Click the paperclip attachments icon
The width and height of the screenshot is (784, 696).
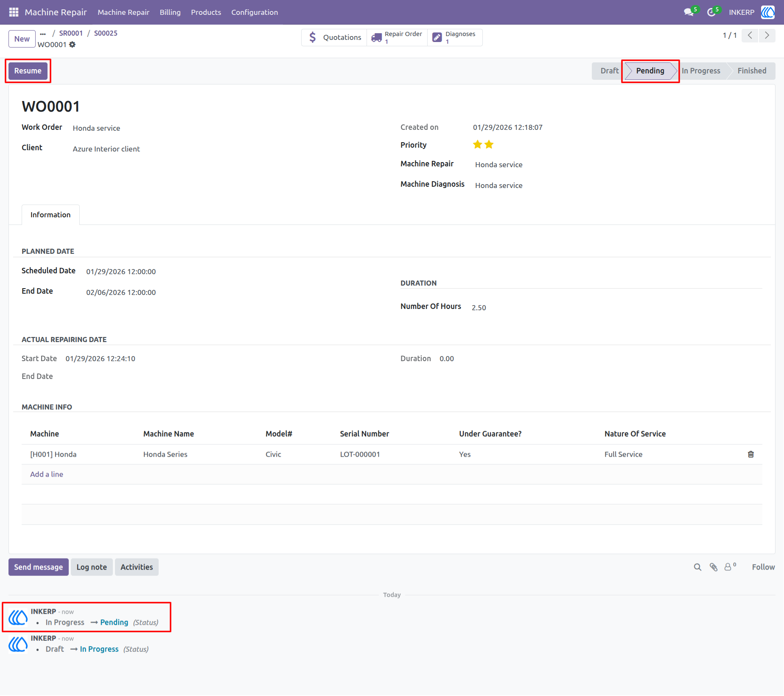(x=714, y=567)
